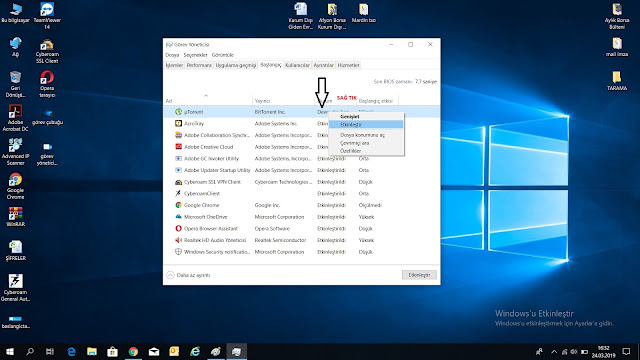Image resolution: width=640 pixels, height=360 pixels.
Task: Open the mail imza desktop file
Action: (x=617, y=47)
